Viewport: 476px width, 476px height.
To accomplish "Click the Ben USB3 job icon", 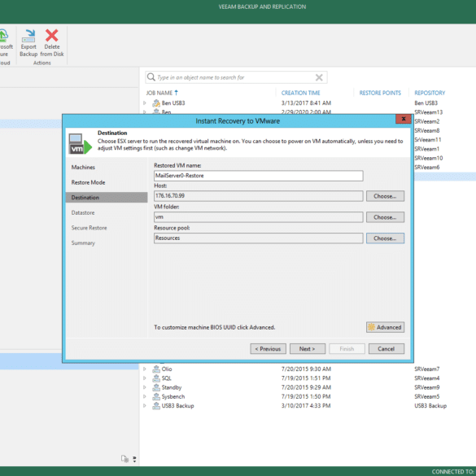I will [156, 103].
